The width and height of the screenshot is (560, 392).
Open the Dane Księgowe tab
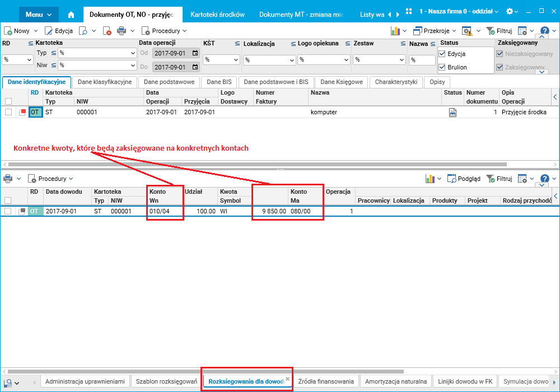(x=342, y=82)
